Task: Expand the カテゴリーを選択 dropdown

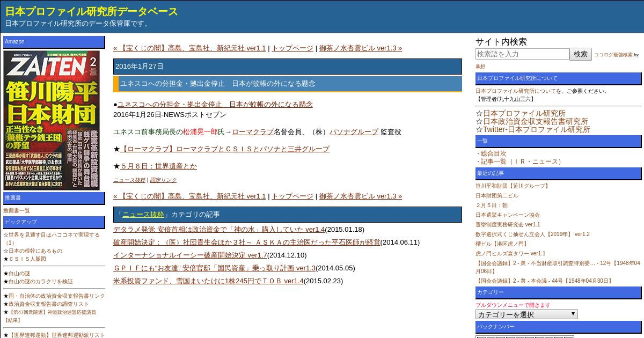Action: click(526, 314)
